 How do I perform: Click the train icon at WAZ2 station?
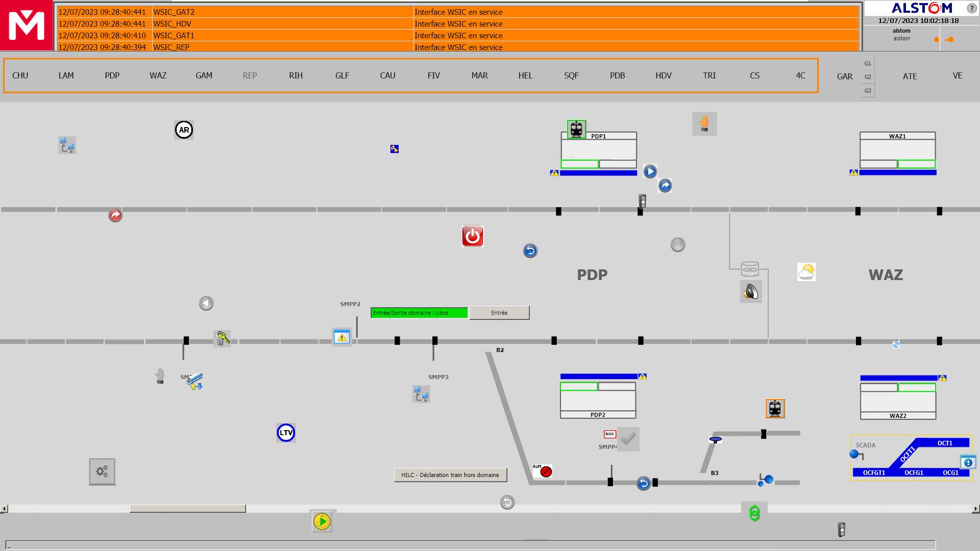[775, 408]
